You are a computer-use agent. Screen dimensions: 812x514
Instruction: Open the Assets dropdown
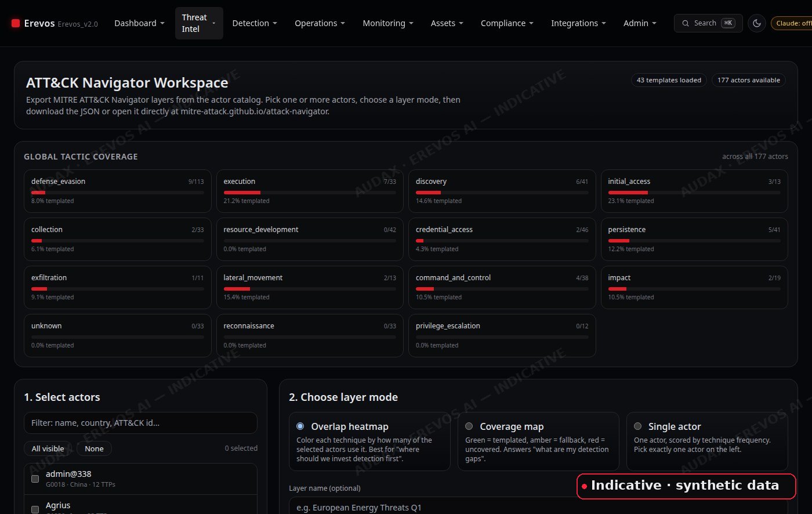[x=447, y=23]
